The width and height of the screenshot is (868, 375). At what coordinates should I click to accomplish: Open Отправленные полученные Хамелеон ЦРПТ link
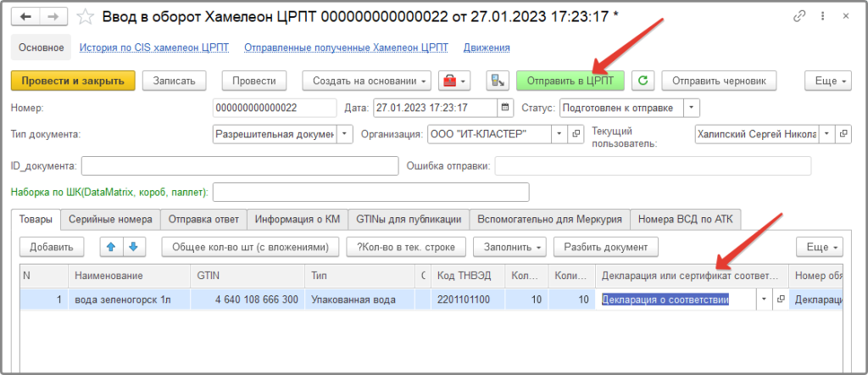coord(346,48)
